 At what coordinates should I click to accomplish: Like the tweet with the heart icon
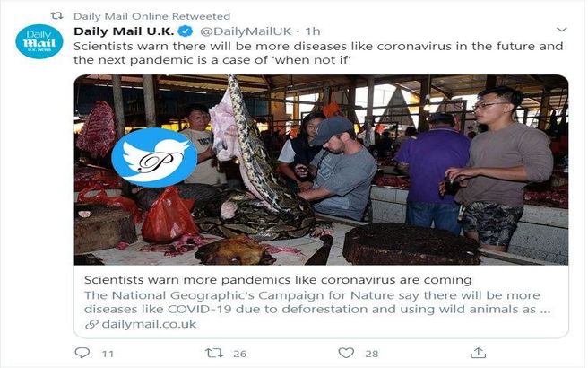coord(346,353)
